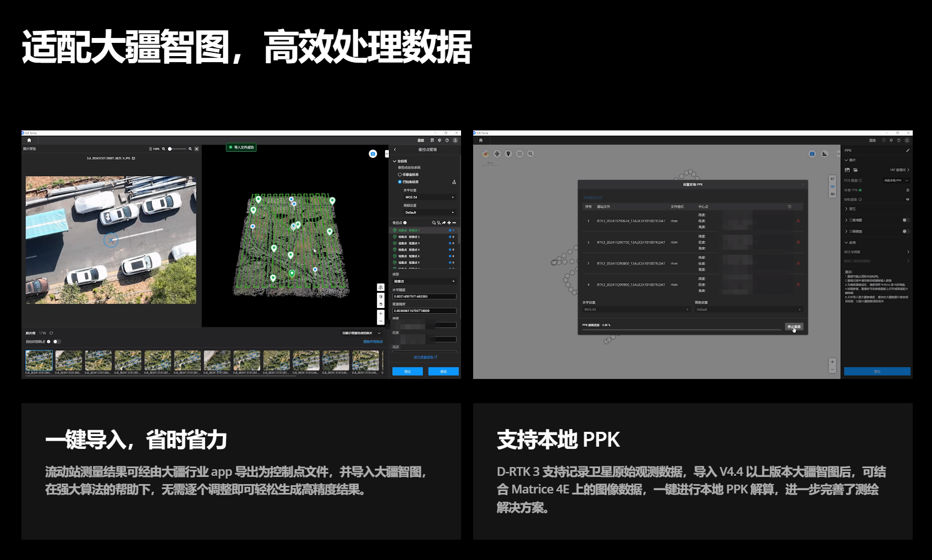Click the search icon in 像控点 toolbar

[x=434, y=223]
